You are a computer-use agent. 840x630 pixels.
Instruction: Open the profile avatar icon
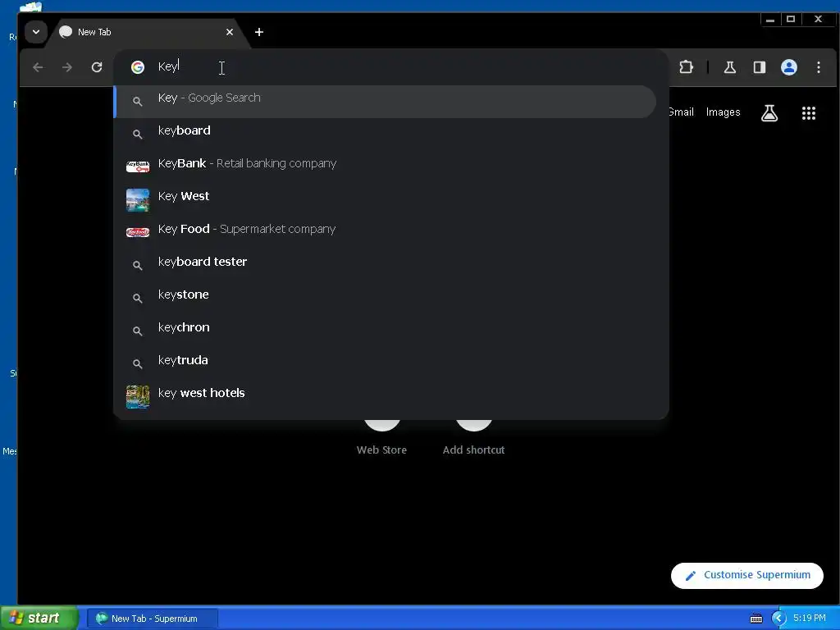(x=788, y=67)
